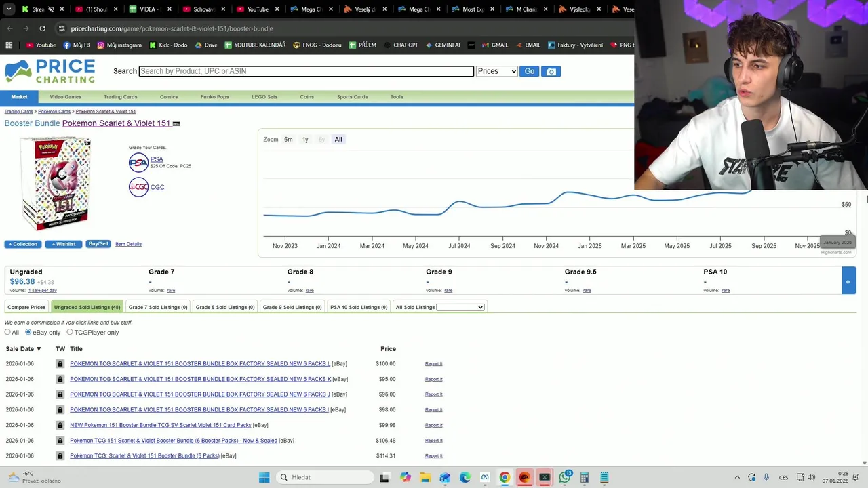868x488 pixels.
Task: Click the lock icon on the $95.00 row
Action: pos(60,379)
